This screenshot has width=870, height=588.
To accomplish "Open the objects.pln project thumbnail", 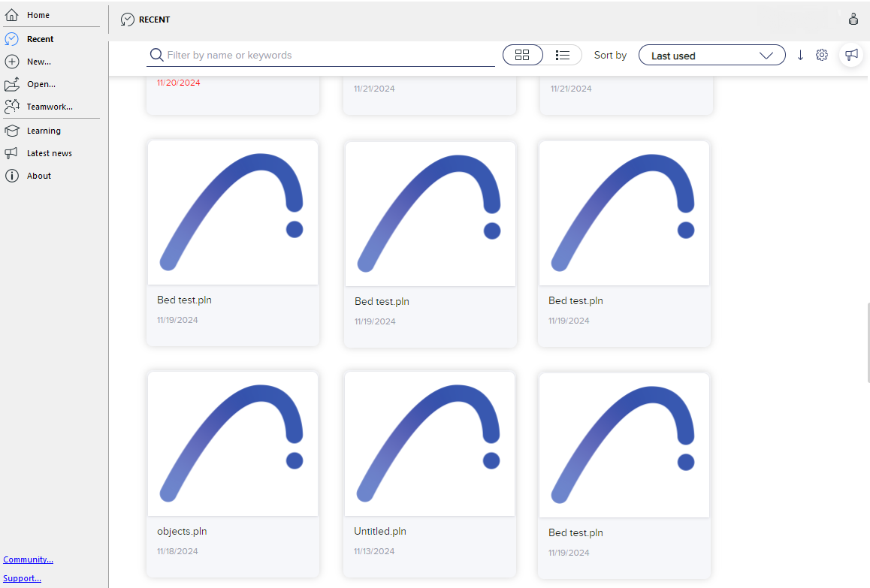I will coord(233,444).
